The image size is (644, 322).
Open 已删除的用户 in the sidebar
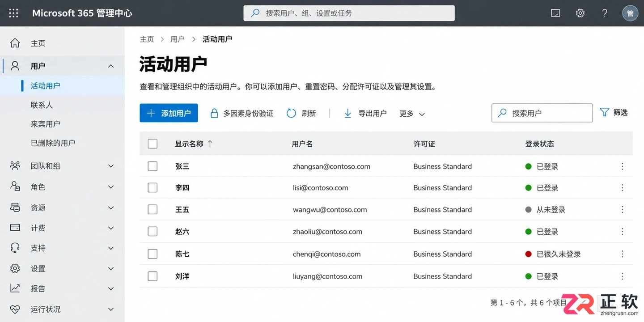pyautogui.click(x=53, y=143)
